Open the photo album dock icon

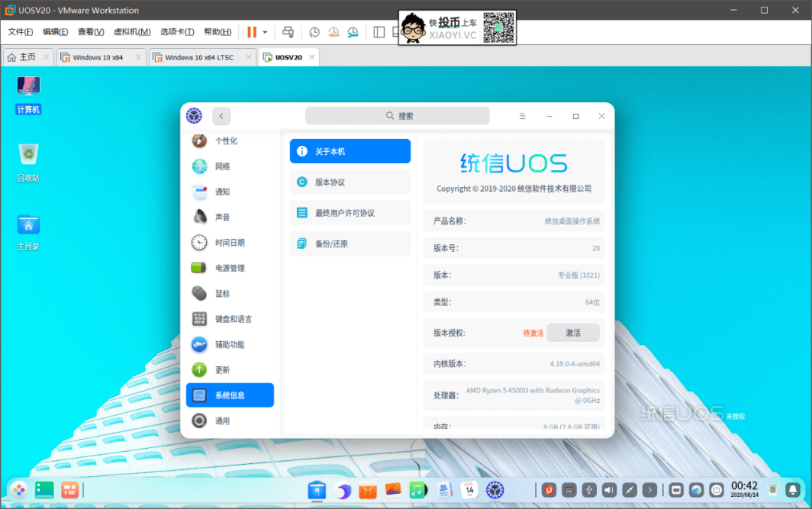pyautogui.click(x=393, y=490)
